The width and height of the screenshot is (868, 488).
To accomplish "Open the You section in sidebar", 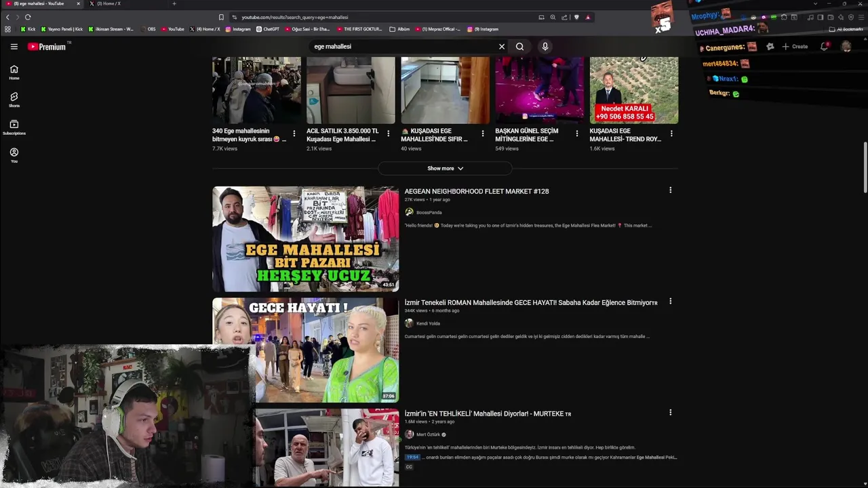I will [14, 155].
